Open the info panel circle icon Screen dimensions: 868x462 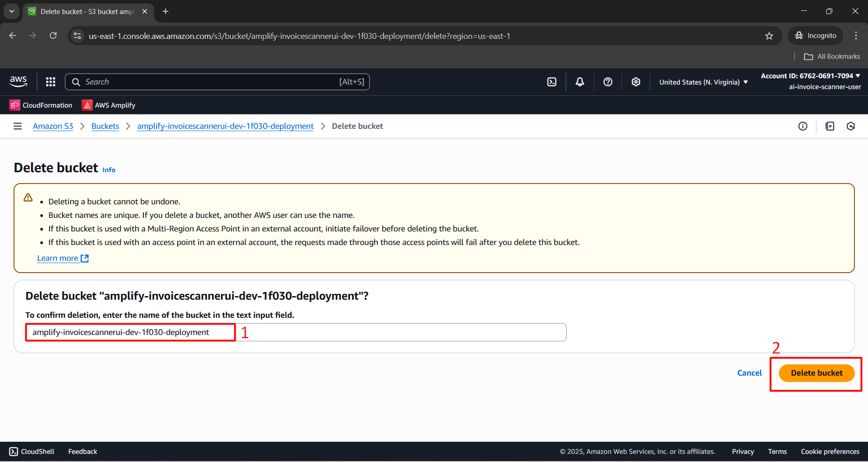pyautogui.click(x=803, y=126)
